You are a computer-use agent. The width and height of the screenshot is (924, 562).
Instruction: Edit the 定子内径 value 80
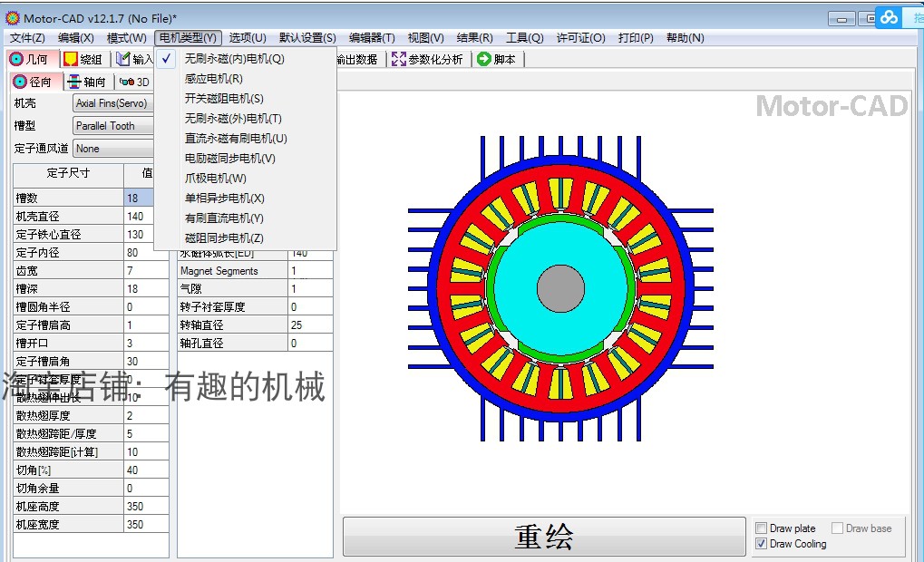(x=146, y=253)
